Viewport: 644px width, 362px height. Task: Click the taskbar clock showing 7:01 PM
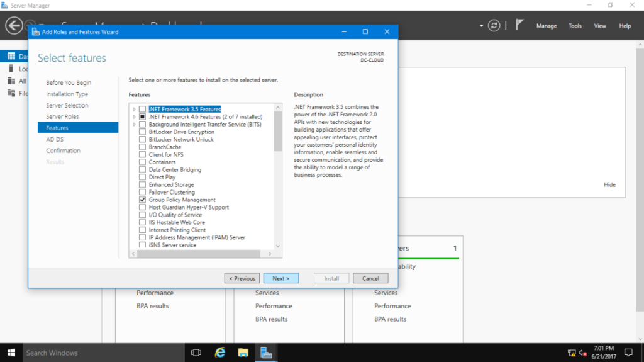tap(604, 353)
